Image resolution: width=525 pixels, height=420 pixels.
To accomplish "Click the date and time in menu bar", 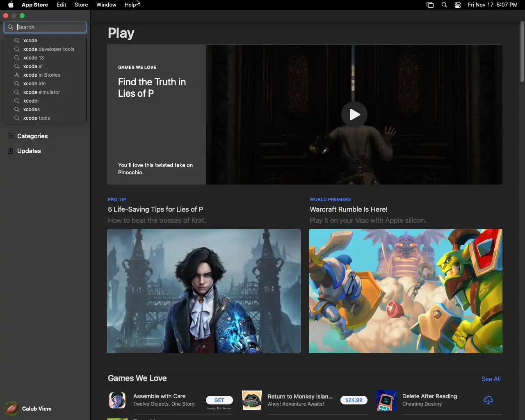I will coord(493,5).
